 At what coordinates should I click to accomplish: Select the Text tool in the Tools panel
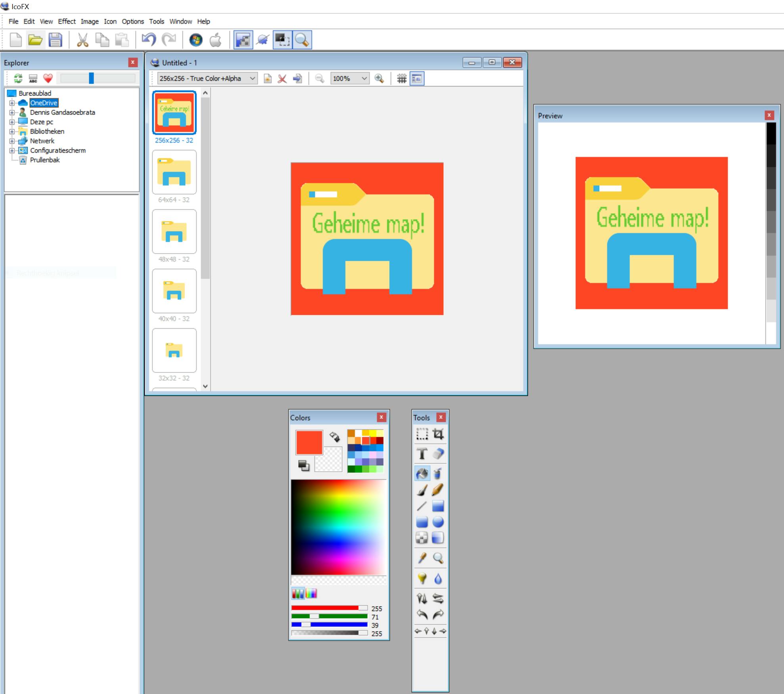pos(422,454)
